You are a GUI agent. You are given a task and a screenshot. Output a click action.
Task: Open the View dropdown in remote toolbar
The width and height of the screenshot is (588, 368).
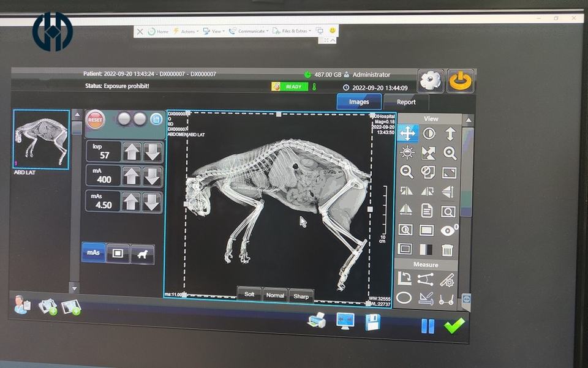(x=214, y=31)
